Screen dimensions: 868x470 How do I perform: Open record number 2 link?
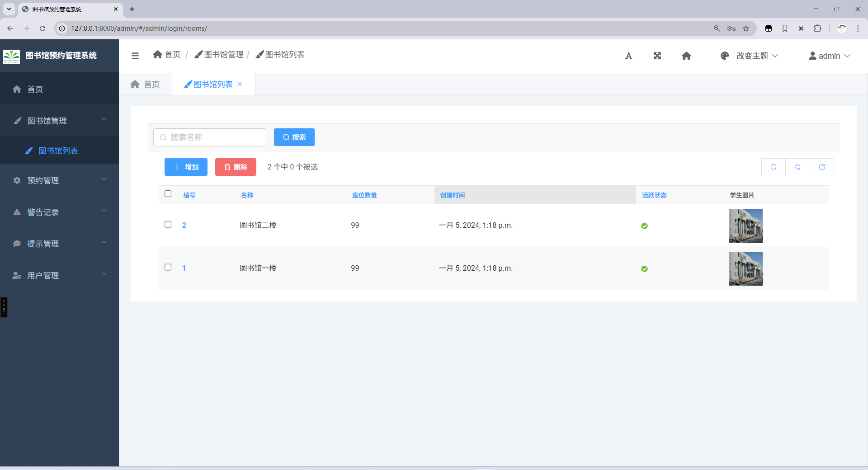(184, 226)
